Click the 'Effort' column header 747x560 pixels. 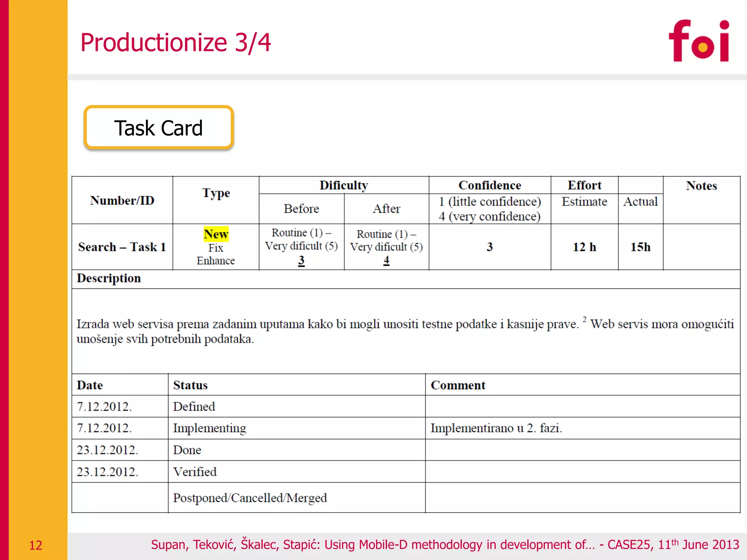584,185
